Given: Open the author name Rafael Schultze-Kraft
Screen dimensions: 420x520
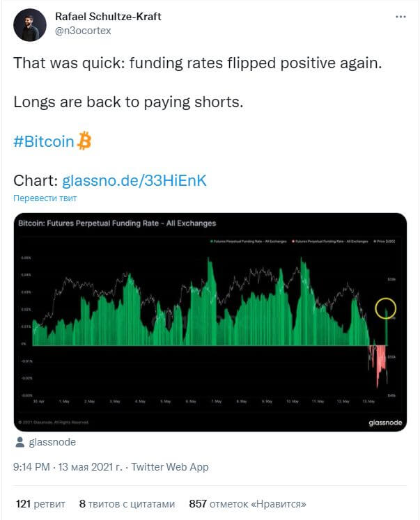Looking at the screenshot, I should click(108, 17).
